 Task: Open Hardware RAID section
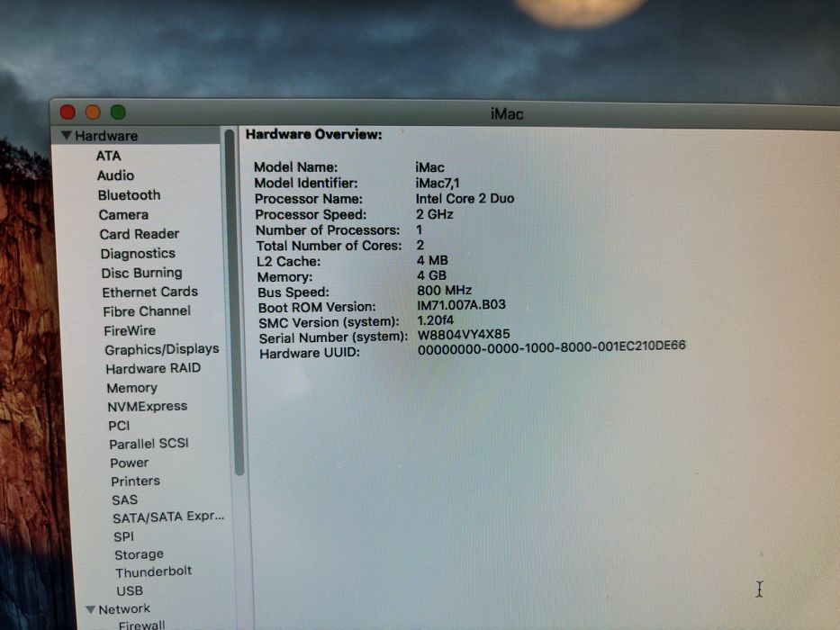click(153, 369)
